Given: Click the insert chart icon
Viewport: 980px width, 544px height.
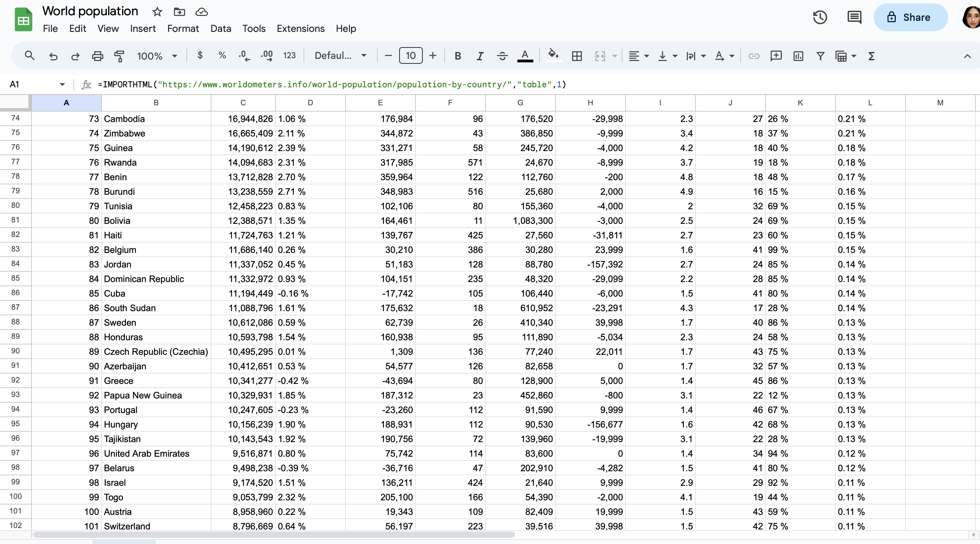Looking at the screenshot, I should (798, 56).
